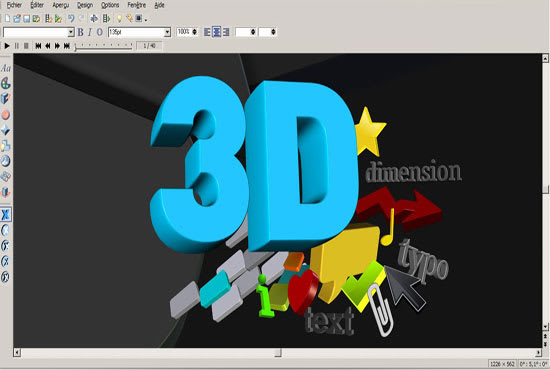Click the export image icon beside Save
This screenshot has width=550, height=370.
click(x=36, y=18)
